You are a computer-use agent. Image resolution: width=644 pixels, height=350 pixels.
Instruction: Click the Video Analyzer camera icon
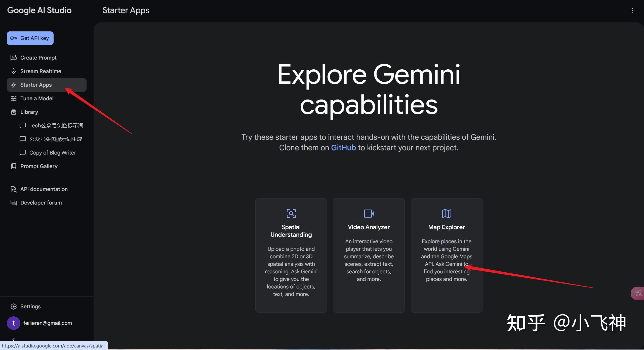[x=369, y=213]
